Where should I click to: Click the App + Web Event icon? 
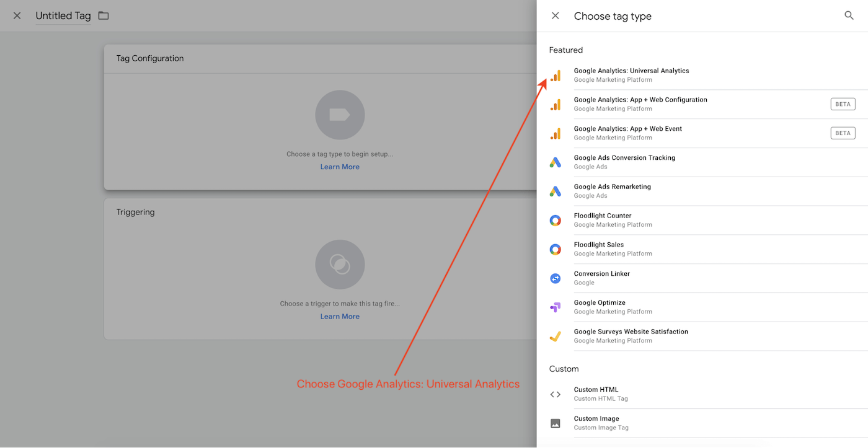556,133
